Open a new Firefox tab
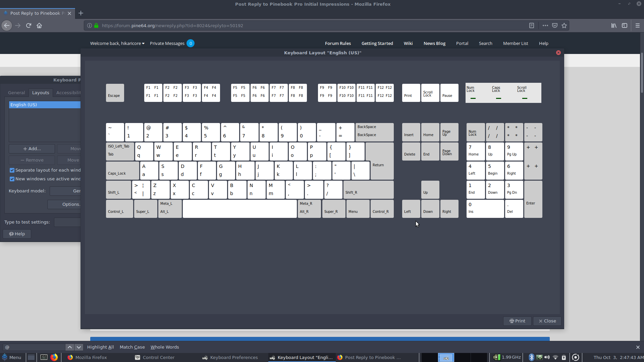644x362 pixels. (x=81, y=13)
